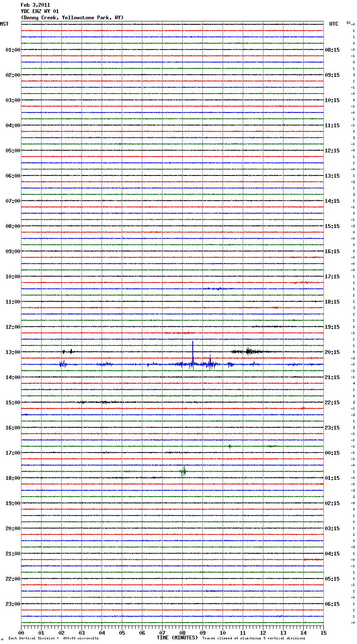Click the "22:15" UTC time label
357x644 pixels.
pyautogui.click(x=332, y=403)
